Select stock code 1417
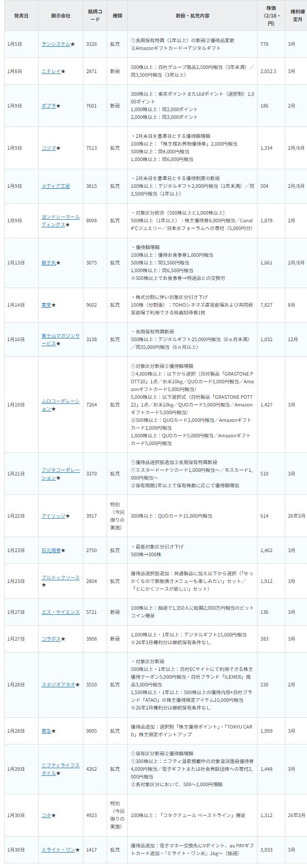 (92, 850)
